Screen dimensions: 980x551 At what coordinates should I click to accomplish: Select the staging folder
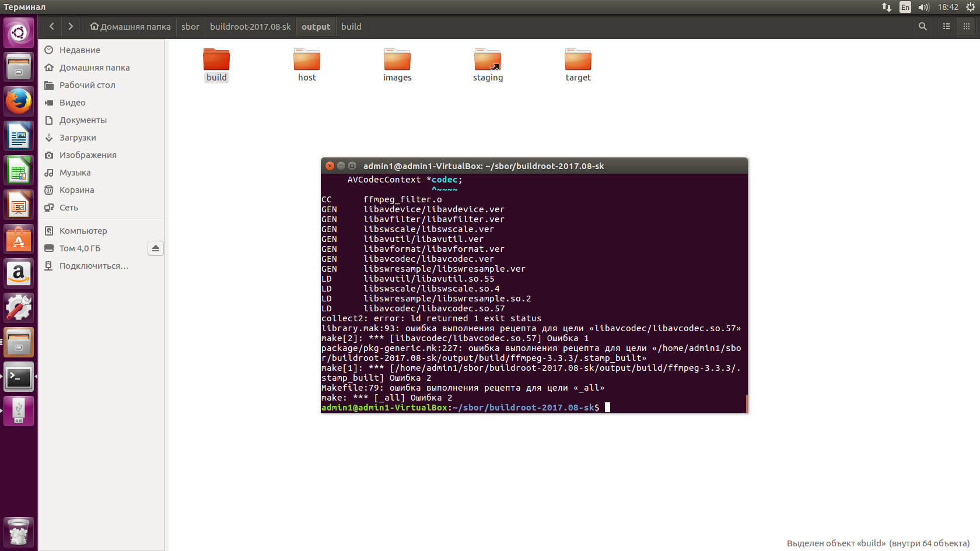click(488, 65)
